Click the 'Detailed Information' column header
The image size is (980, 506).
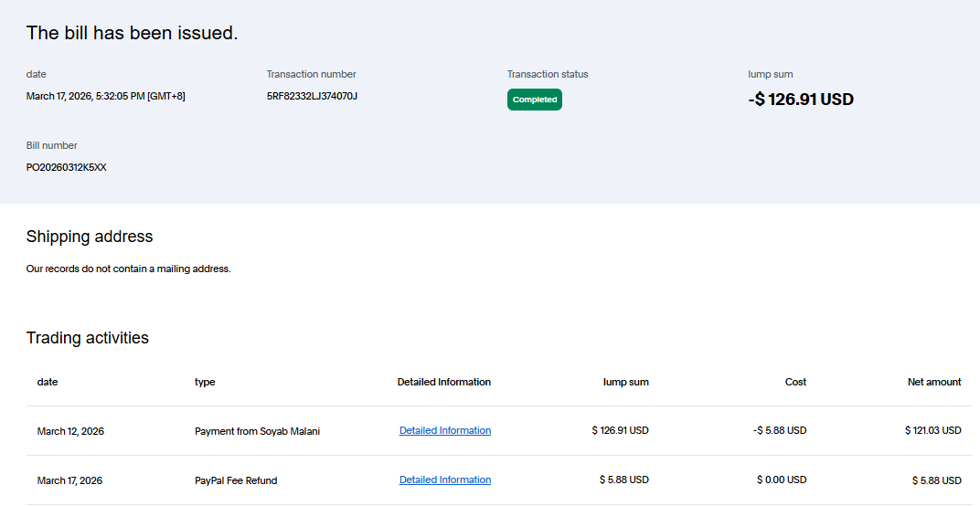click(443, 382)
